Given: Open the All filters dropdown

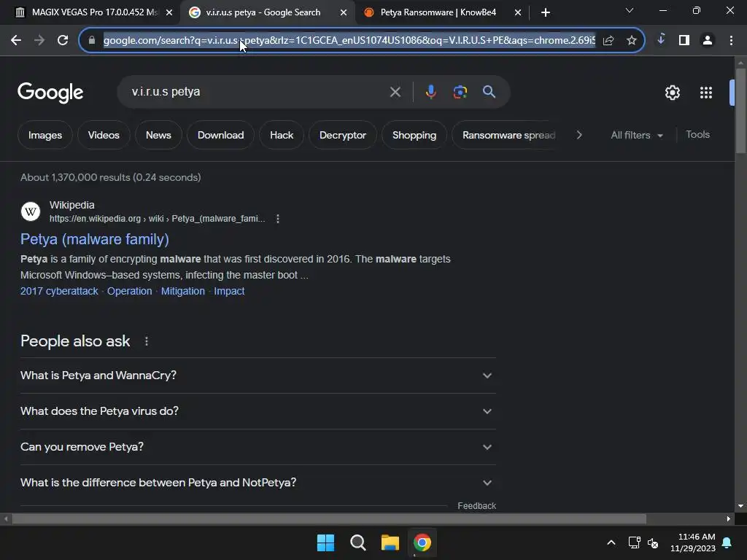Looking at the screenshot, I should [x=636, y=135].
